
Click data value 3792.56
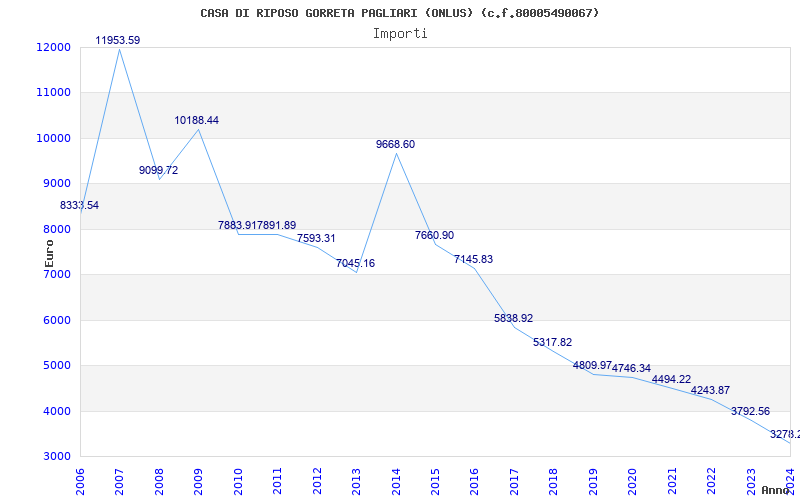click(751, 412)
